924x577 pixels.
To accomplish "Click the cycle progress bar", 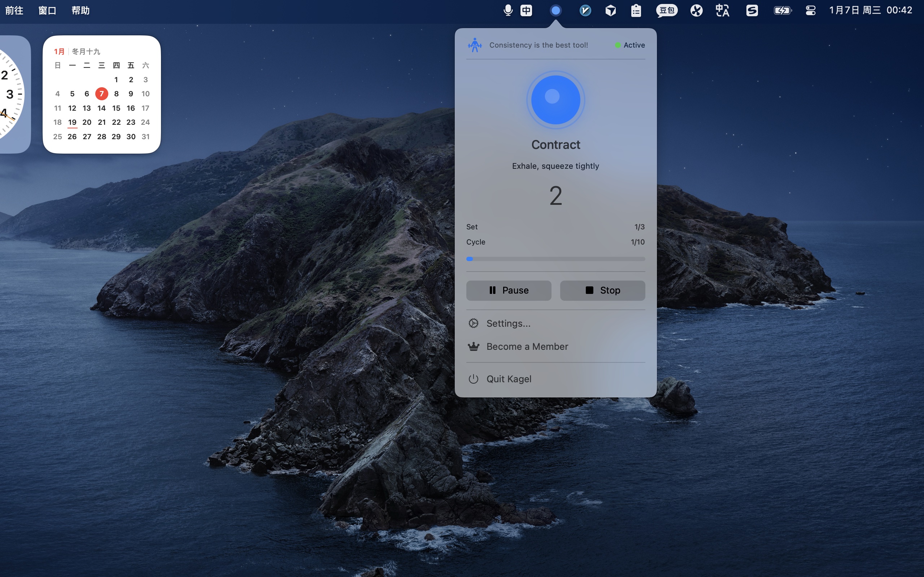I will (x=555, y=259).
